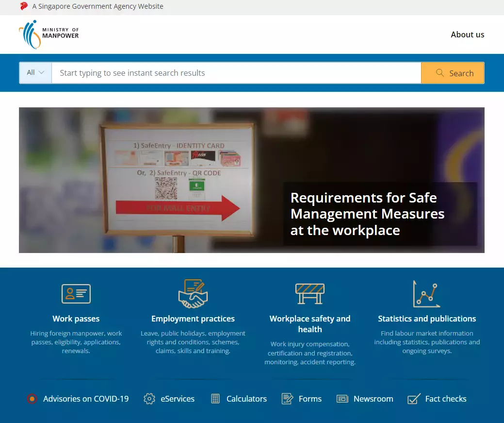This screenshot has width=504, height=423.
Task: Expand the All search filter dropdown
Action: [x=35, y=73]
